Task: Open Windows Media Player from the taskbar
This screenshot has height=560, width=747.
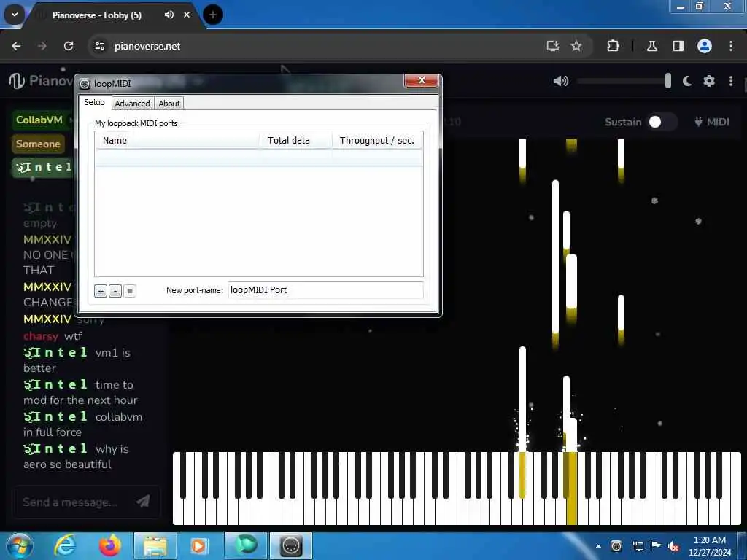Action: click(200, 545)
